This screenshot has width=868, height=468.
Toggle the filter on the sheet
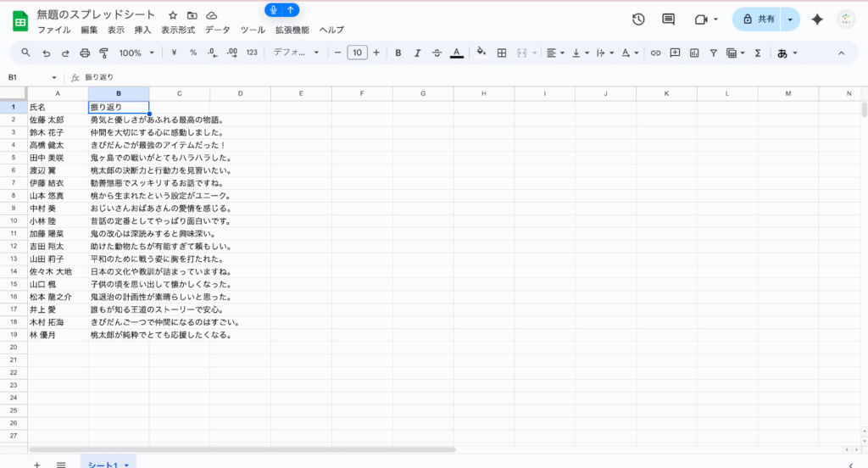pos(713,53)
